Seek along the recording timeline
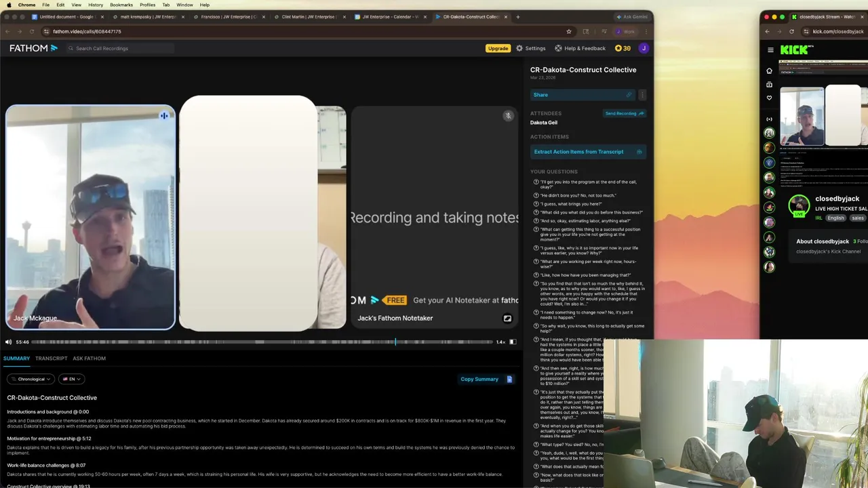The width and height of the screenshot is (868, 488). click(x=262, y=342)
